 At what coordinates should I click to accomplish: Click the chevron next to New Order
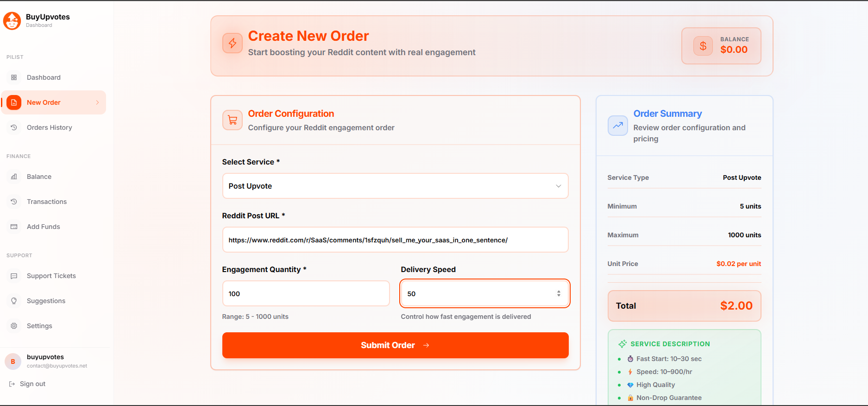click(97, 102)
